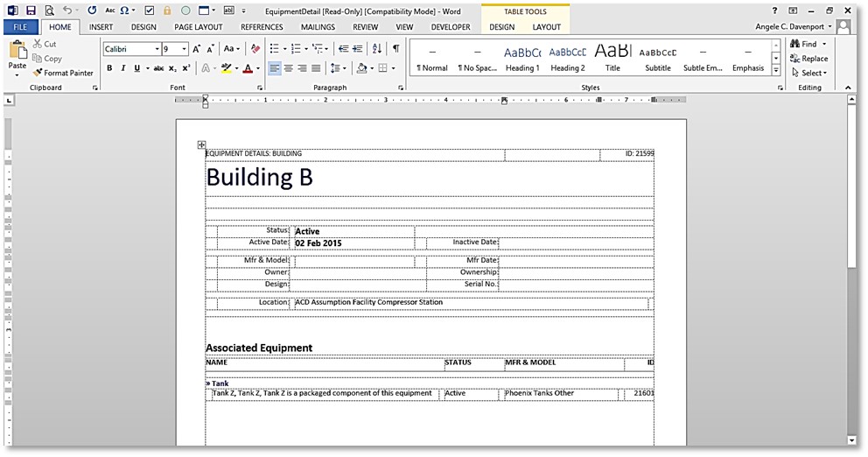Toggle Show/Hide paragraph marks

396,49
